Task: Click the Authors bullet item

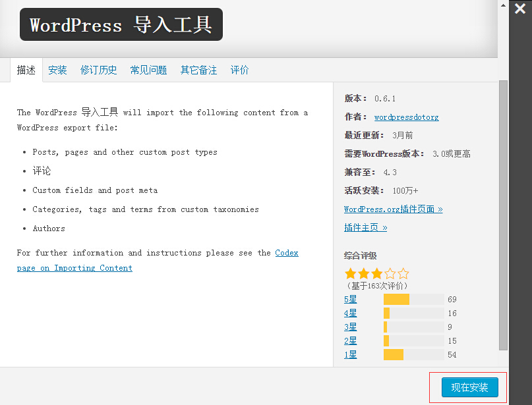Action: (49, 229)
